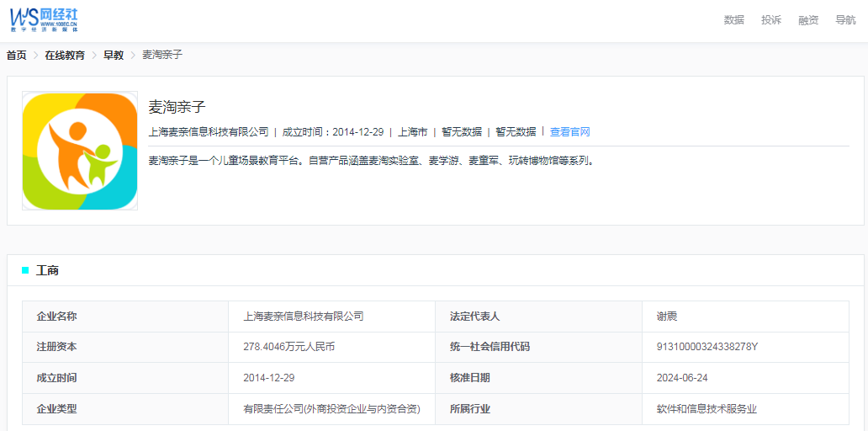Viewport: 868px width, 431px height.
Task: Click the 核准日期 table label
Action: (470, 378)
